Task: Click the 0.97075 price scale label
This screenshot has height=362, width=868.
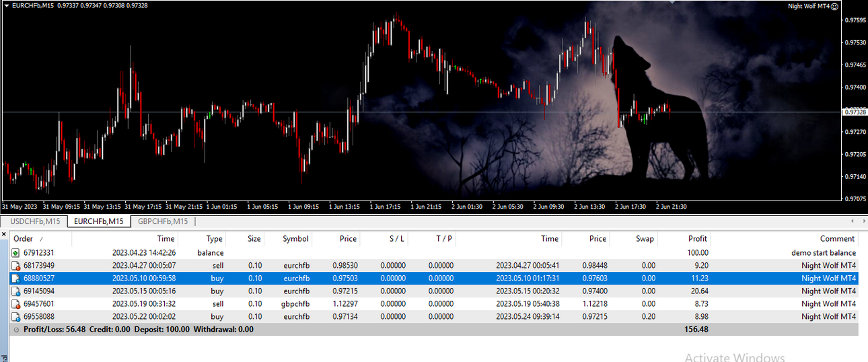Action: 855,199
